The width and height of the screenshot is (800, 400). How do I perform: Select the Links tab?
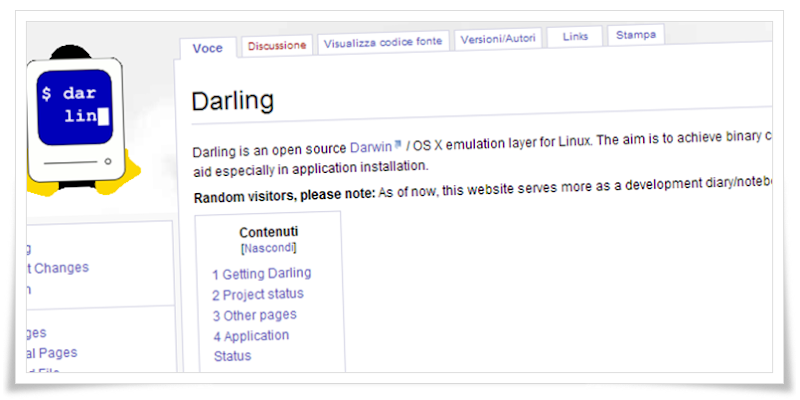[575, 36]
